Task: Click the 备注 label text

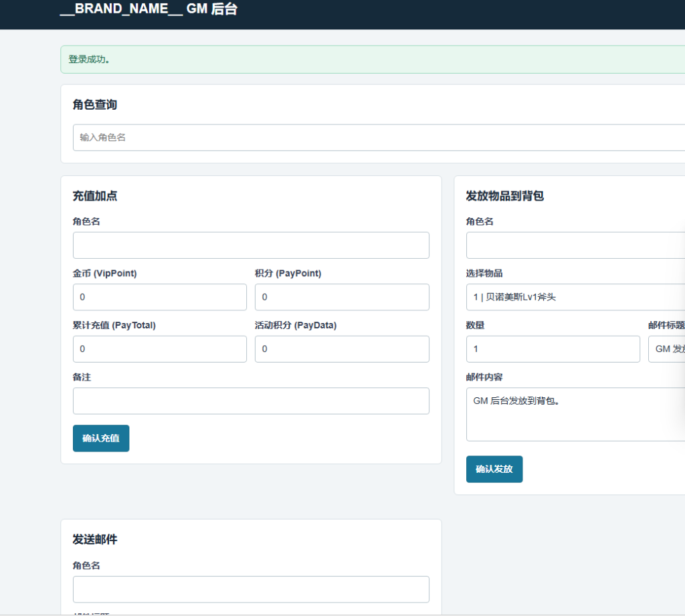Action: (x=82, y=377)
